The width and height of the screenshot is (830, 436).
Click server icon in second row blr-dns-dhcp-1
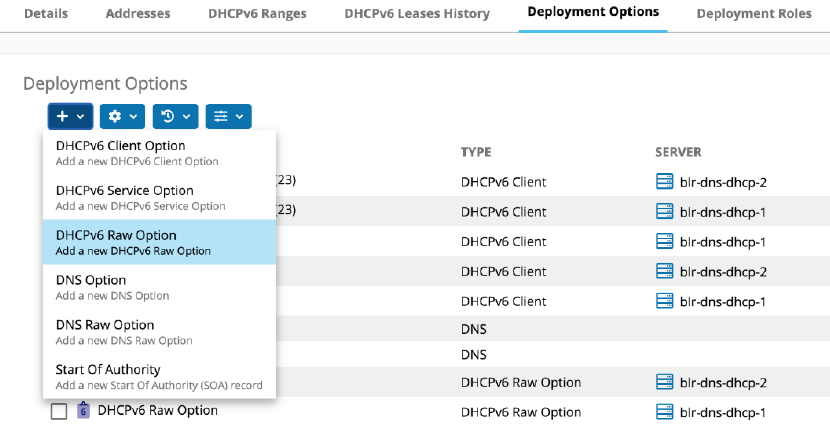point(665,212)
